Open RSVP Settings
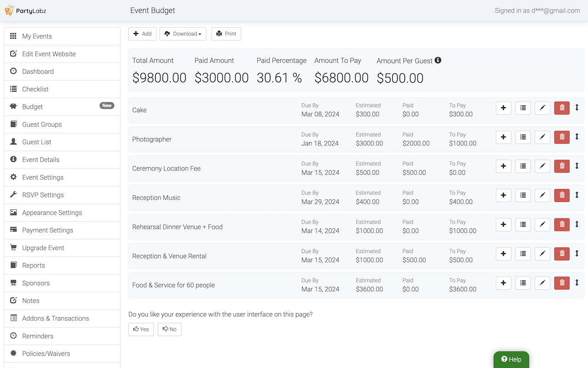The image size is (588, 368). [62, 195]
